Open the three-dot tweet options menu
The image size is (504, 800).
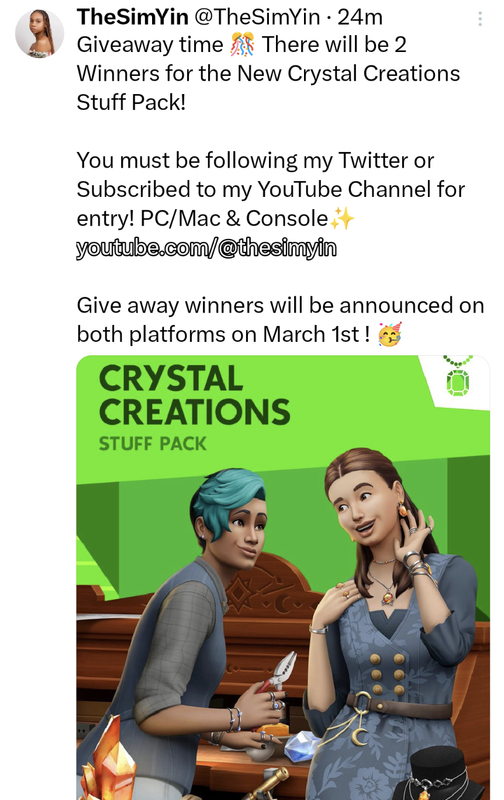[x=480, y=19]
